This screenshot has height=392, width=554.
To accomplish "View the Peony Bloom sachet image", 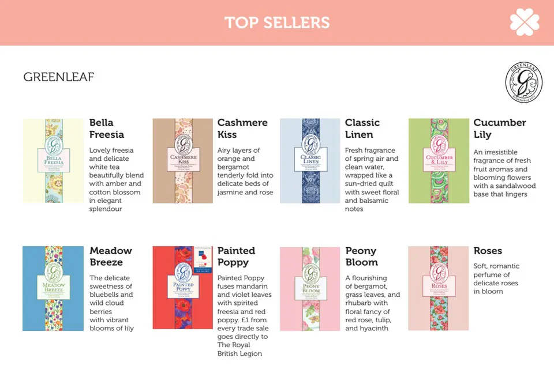I will tap(310, 289).
